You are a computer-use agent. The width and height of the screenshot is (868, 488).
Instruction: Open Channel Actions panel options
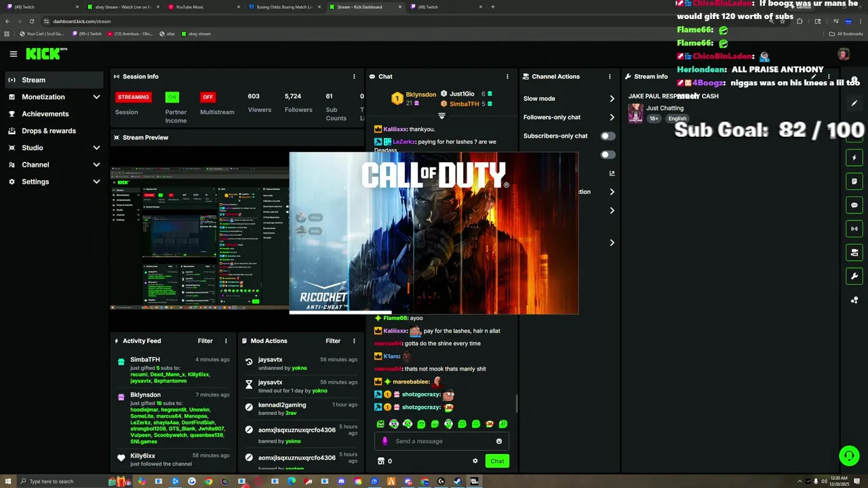click(x=610, y=77)
